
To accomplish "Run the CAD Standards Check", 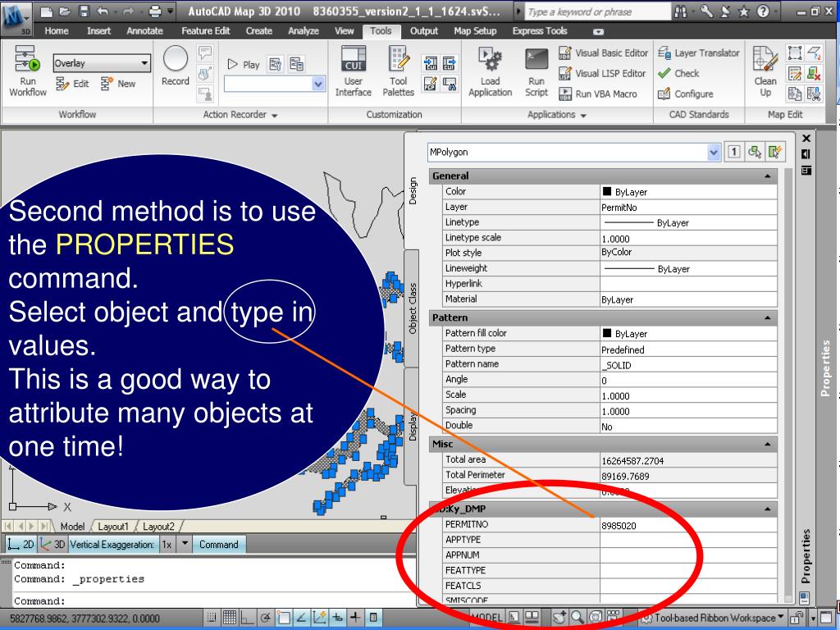I will click(x=678, y=73).
